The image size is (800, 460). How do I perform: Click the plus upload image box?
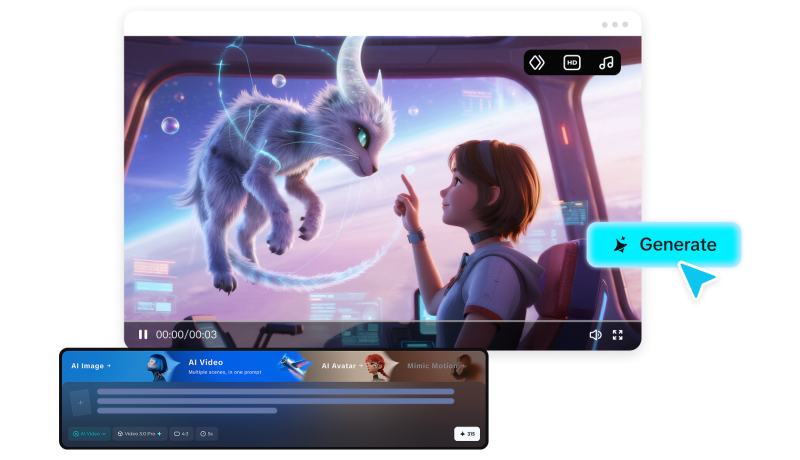(x=80, y=402)
